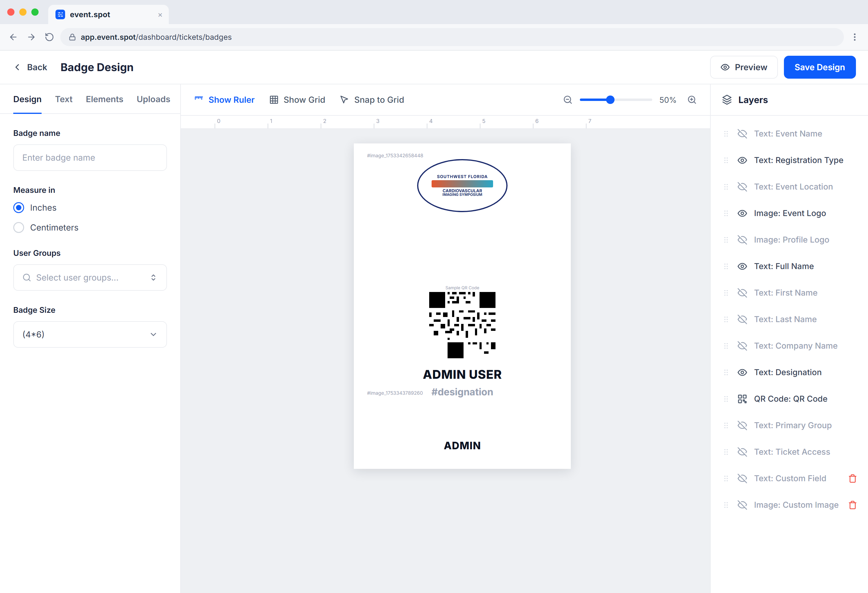The height and width of the screenshot is (593, 868).
Task: Open the Badge Size dropdown
Action: pyautogui.click(x=90, y=334)
